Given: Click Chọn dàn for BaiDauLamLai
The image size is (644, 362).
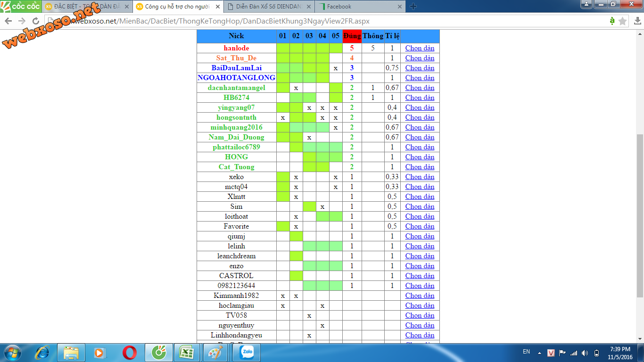Looking at the screenshot, I should pyautogui.click(x=420, y=68).
